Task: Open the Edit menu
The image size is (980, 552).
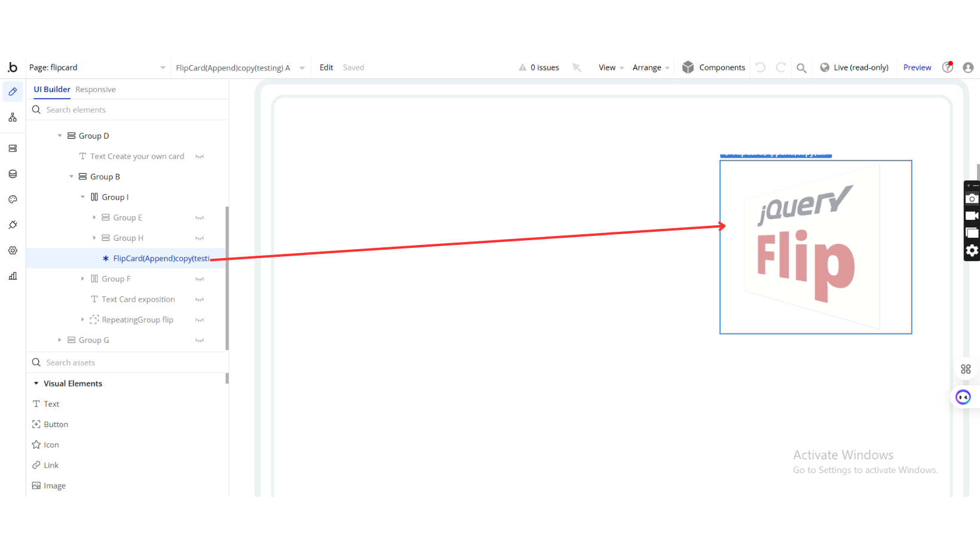Action: coord(326,68)
